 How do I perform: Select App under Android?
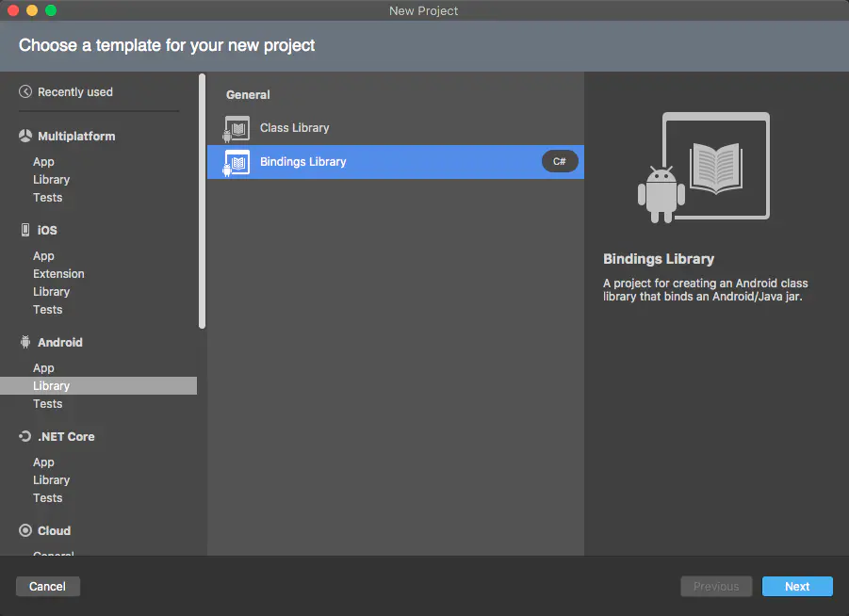43,368
